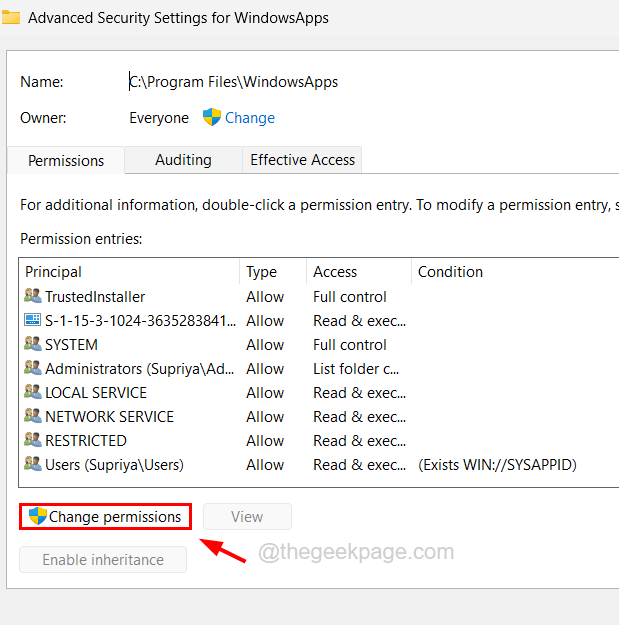This screenshot has height=625, width=619.
Task: Click the Users (Supriya\Users) group icon
Action: [x=33, y=465]
